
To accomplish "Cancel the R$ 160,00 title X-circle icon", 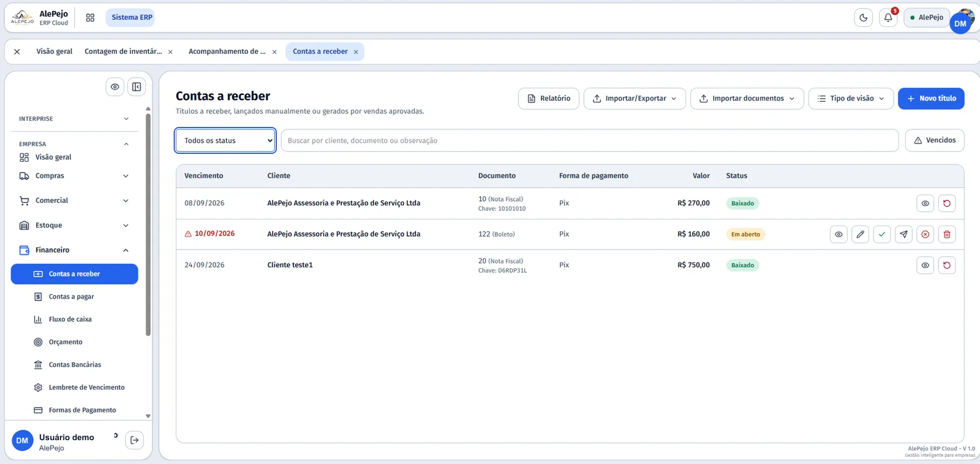I will click(925, 234).
